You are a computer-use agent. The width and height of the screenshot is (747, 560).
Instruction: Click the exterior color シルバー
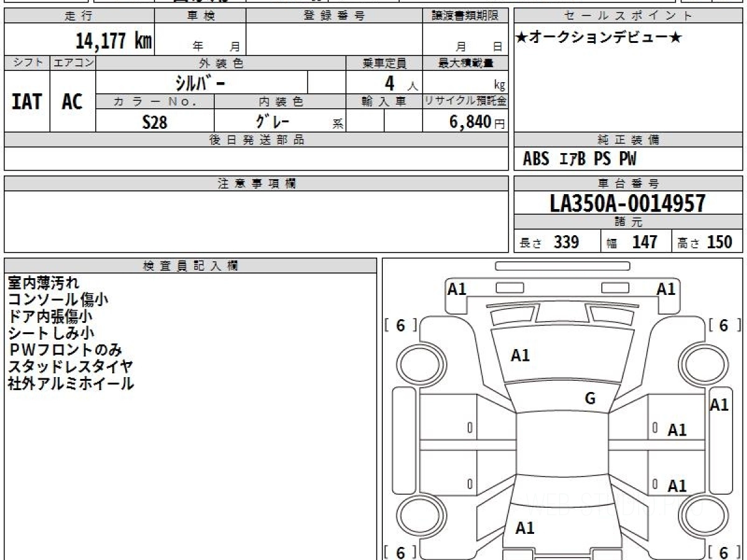coord(199,82)
